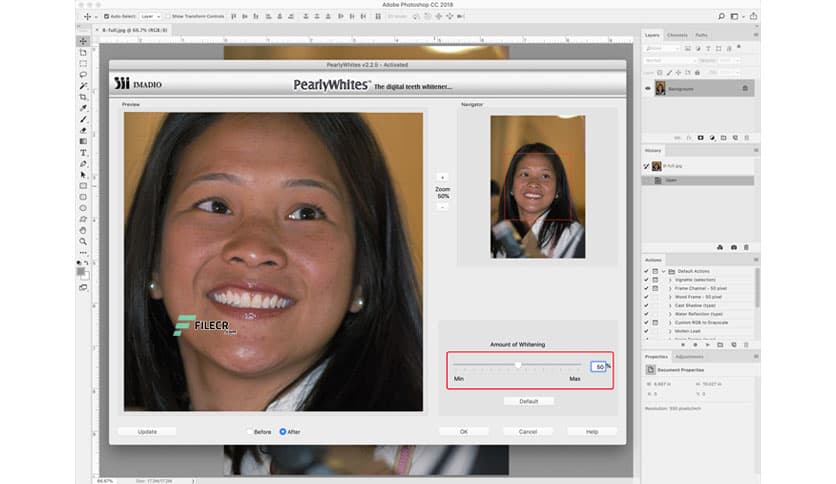
Task: Switch to the Adjustments tab
Action: point(689,357)
